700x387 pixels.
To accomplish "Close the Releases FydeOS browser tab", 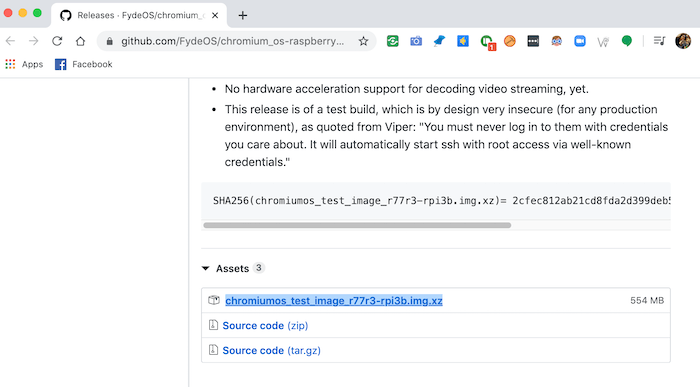I will point(215,16).
